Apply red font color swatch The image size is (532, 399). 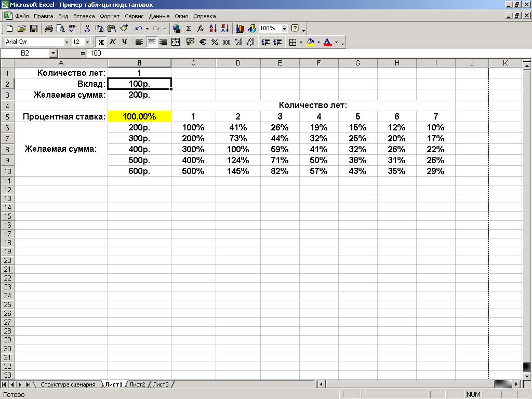(x=327, y=42)
